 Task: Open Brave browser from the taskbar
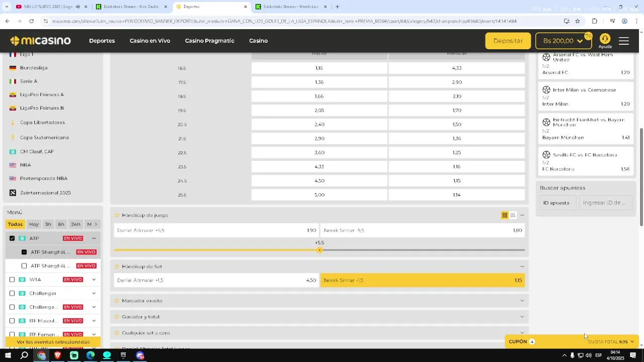(x=58, y=355)
